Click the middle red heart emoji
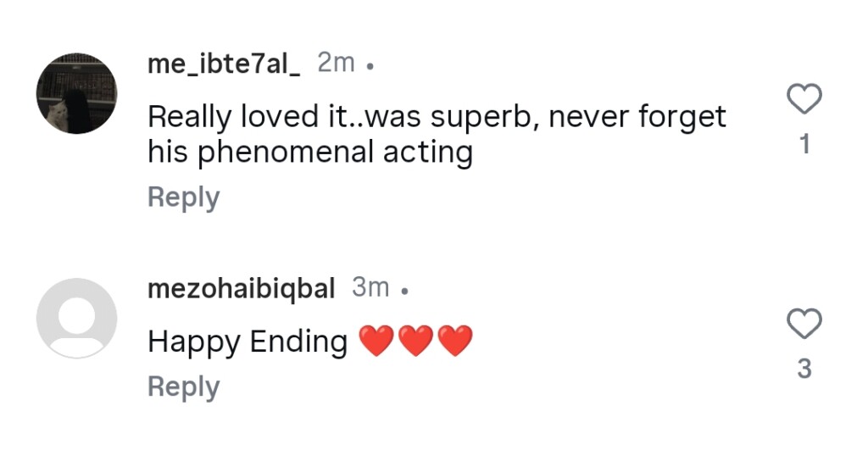Image resolution: width=868 pixels, height=461 pixels. 415,342
